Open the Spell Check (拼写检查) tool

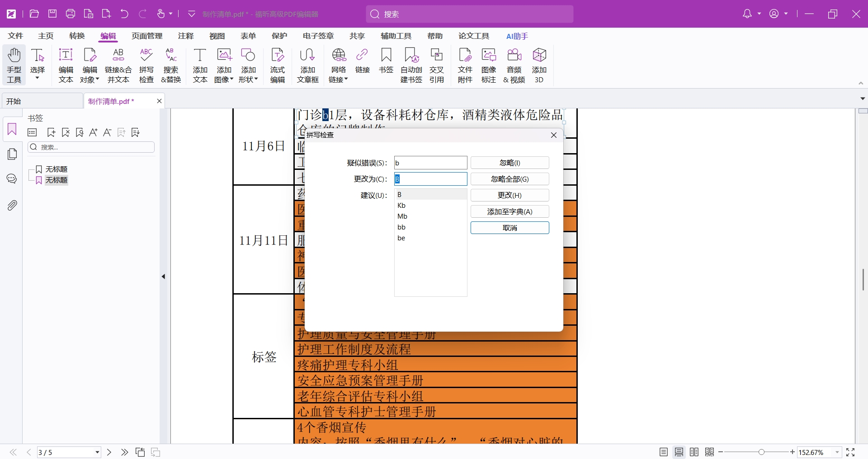pyautogui.click(x=146, y=65)
